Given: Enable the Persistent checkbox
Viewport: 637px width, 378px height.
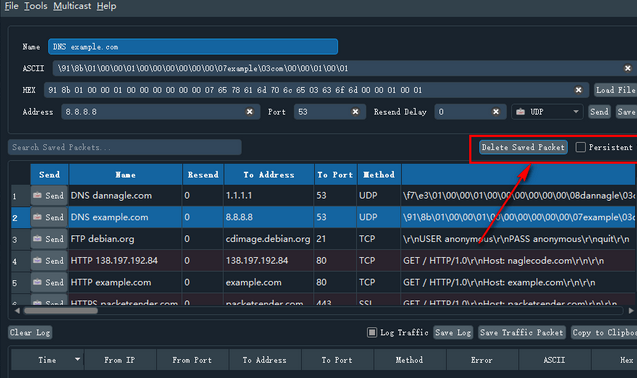Looking at the screenshot, I should coord(581,147).
